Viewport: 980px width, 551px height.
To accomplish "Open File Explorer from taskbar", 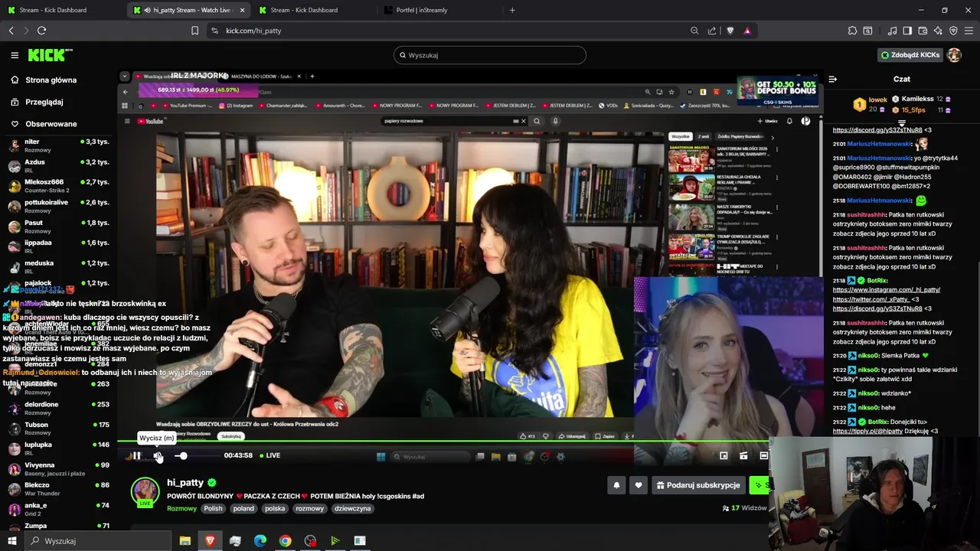I will [185, 541].
